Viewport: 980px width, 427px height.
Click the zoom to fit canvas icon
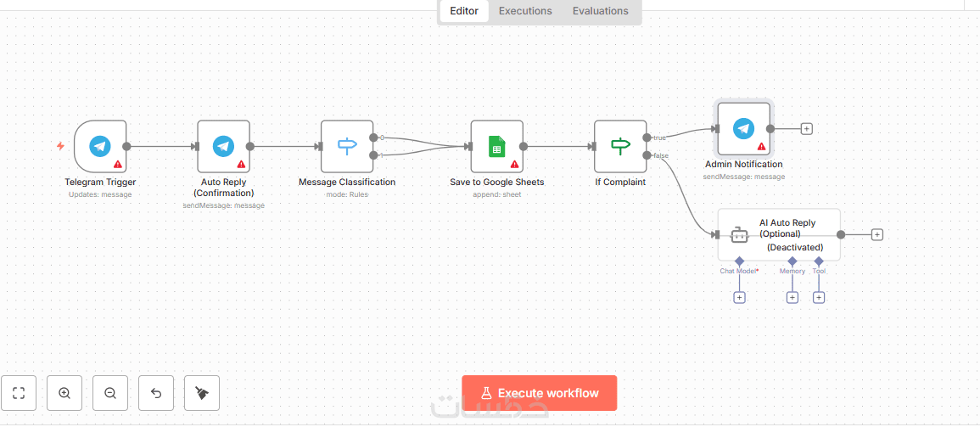(19, 393)
